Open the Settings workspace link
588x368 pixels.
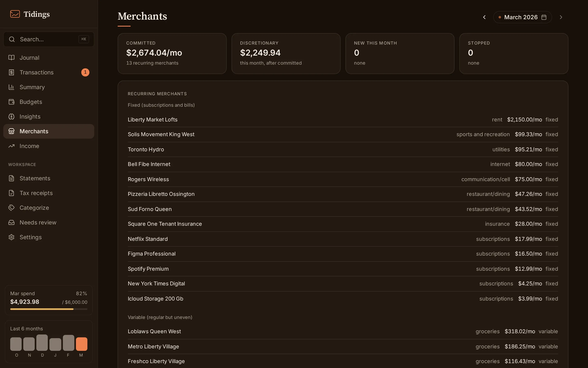pyautogui.click(x=49, y=237)
